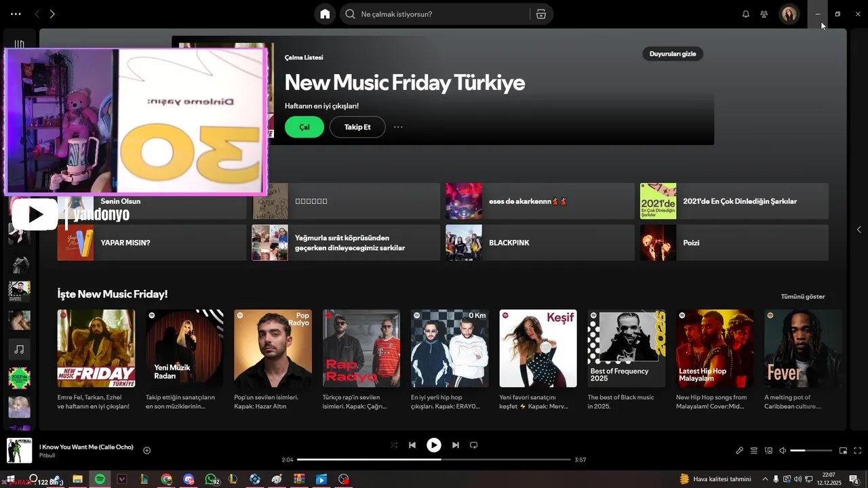Image resolution: width=868 pixels, height=488 pixels.
Task: Open Discord in the taskbar
Action: pyautogui.click(x=189, y=479)
